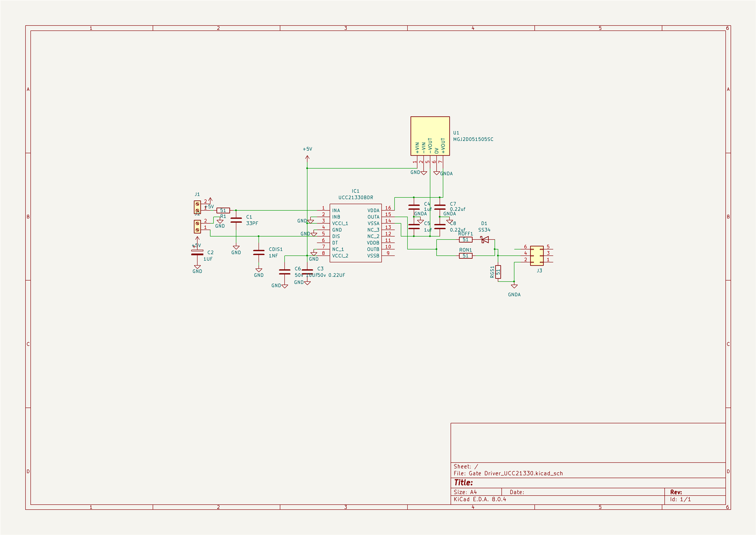
Task: Click the VCCI_1 pin label on IC1
Action: pos(340,223)
